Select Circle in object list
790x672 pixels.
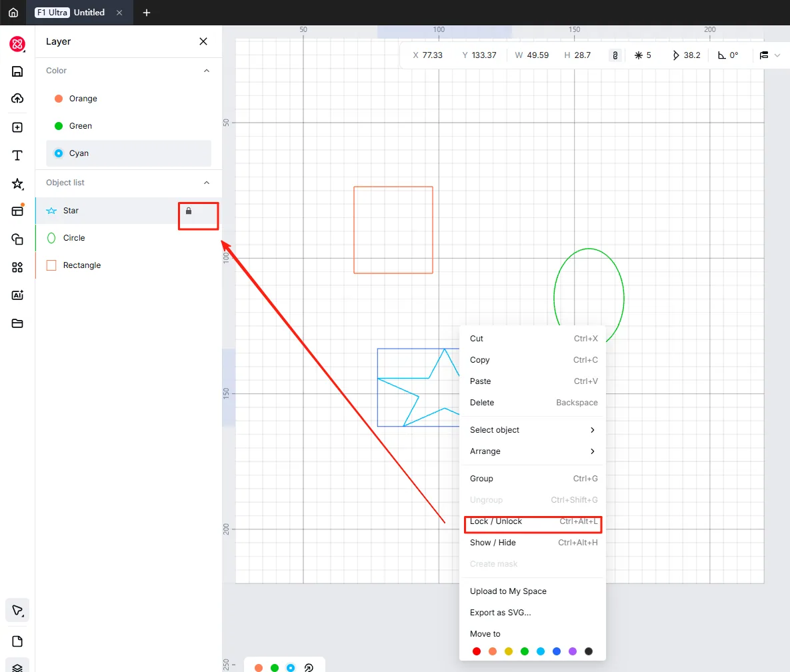129,238
